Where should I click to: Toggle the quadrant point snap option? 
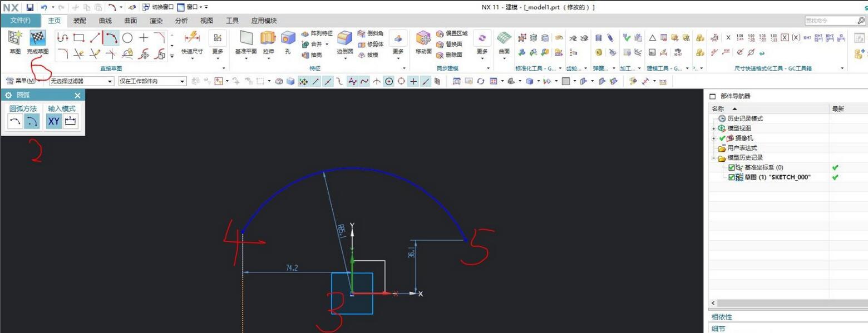[x=401, y=81]
